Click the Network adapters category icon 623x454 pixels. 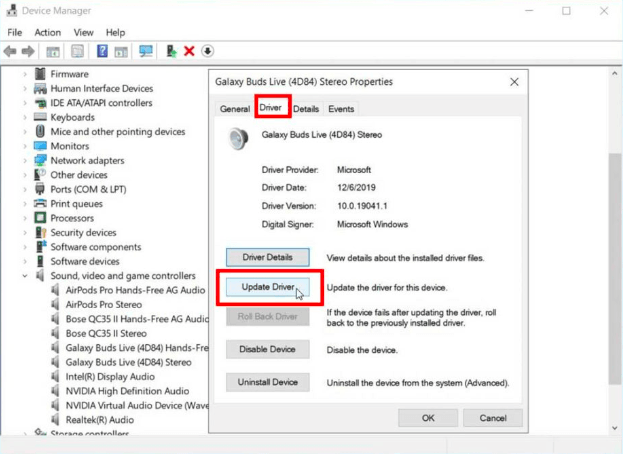40,160
